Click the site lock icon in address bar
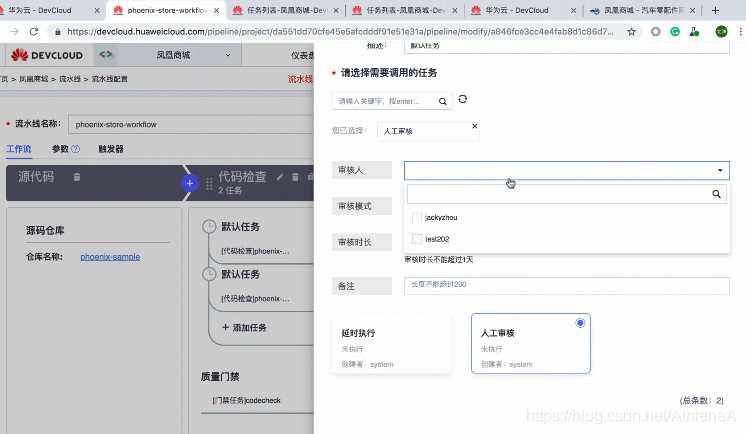Screen dimensions: 746x434 click(x=58, y=32)
